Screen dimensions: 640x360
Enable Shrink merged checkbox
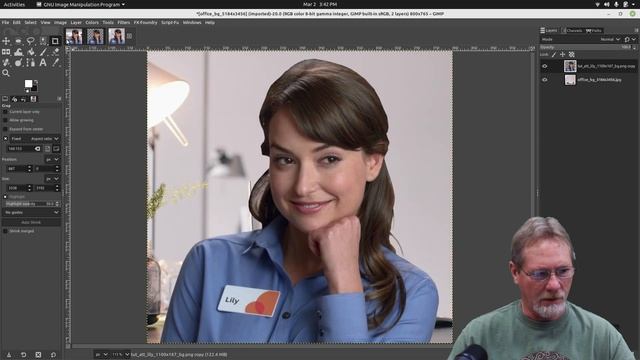[5, 231]
